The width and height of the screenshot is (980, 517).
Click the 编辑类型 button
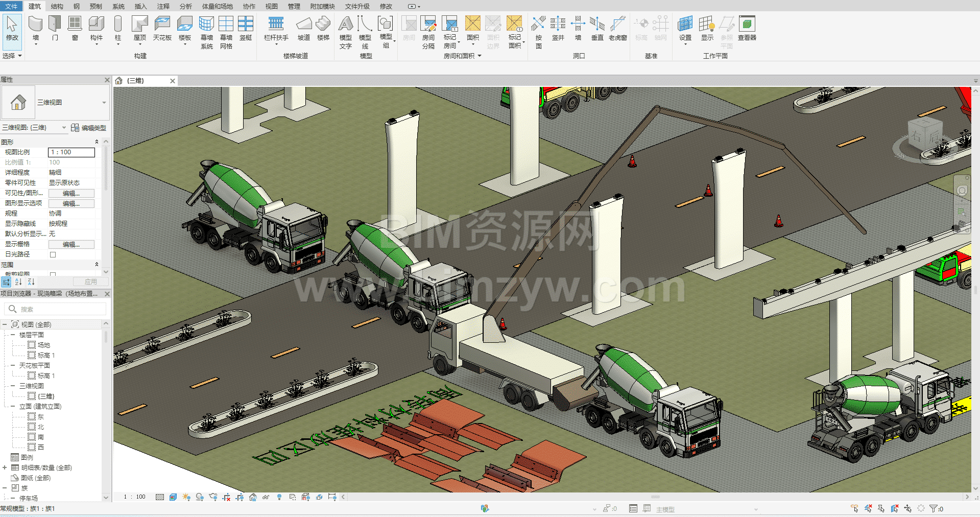89,128
